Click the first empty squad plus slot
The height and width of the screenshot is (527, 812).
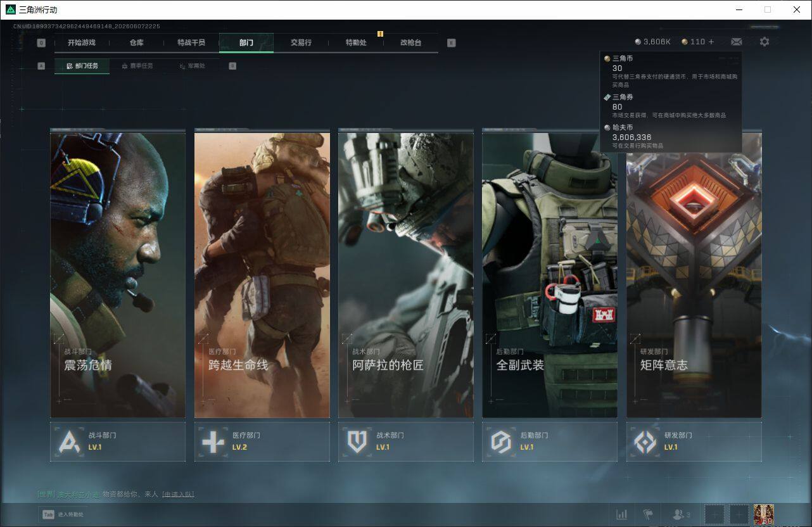click(x=714, y=515)
